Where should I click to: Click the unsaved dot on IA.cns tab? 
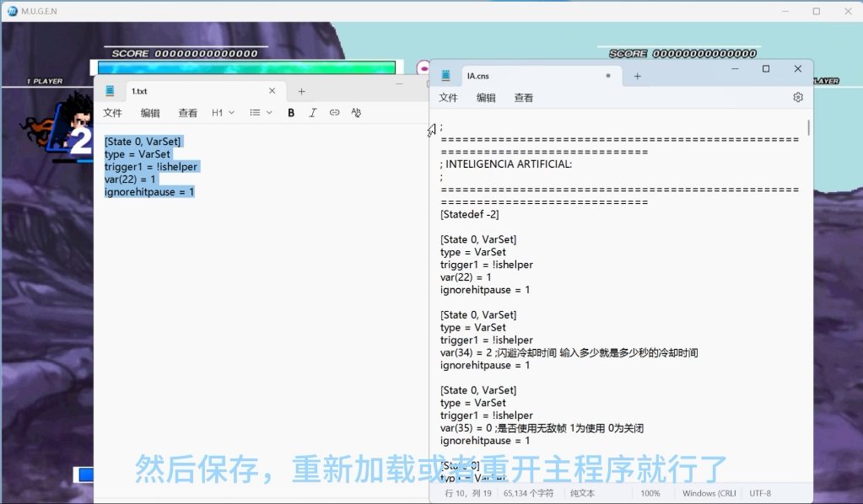click(x=608, y=76)
